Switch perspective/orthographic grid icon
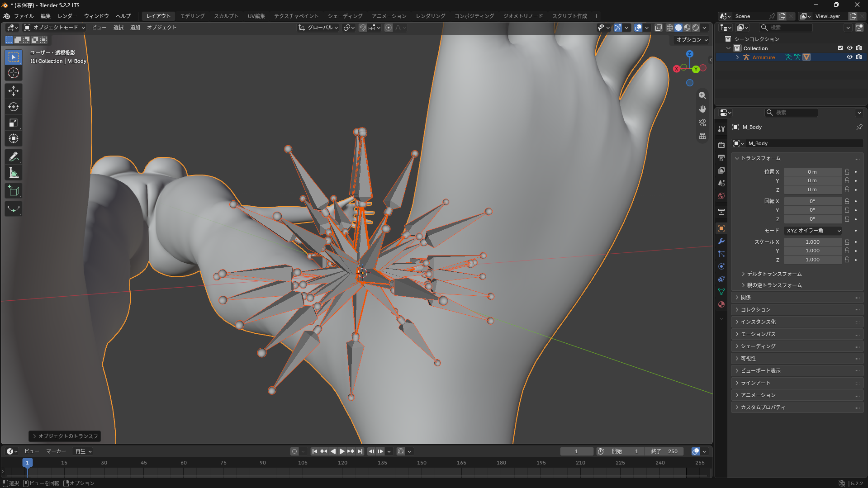 tap(702, 136)
